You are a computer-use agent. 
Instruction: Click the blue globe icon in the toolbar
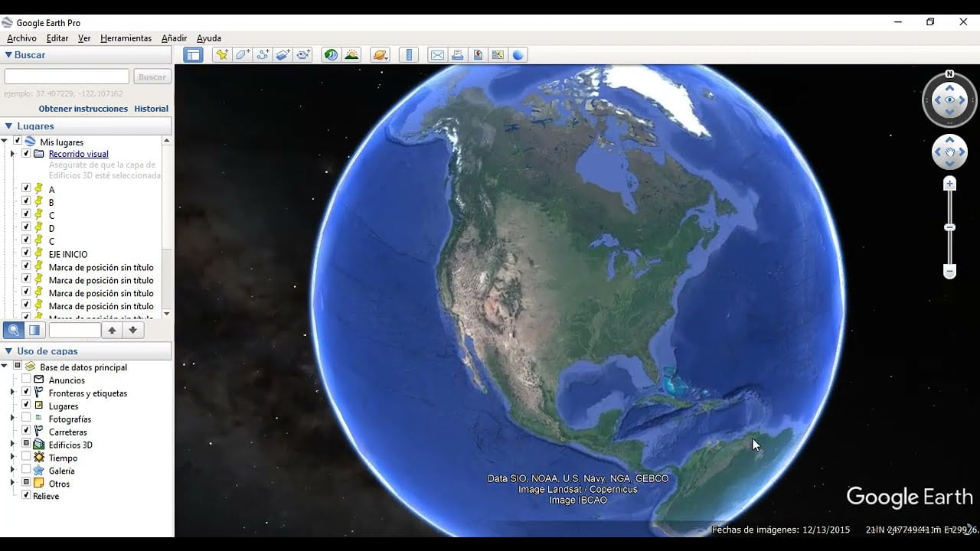click(x=518, y=54)
